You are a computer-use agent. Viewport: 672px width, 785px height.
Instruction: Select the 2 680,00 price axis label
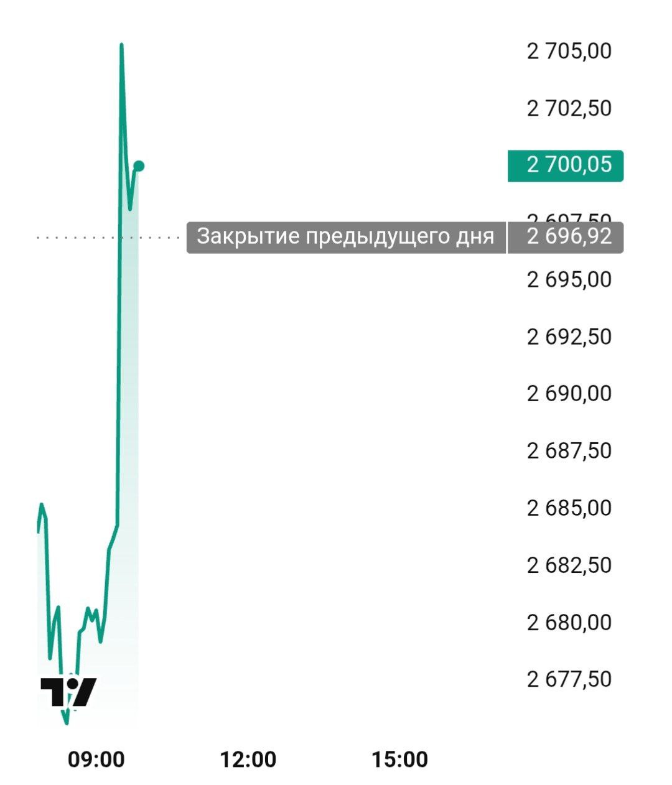(x=569, y=622)
